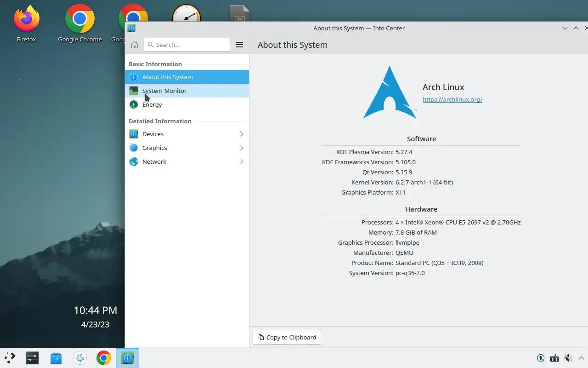588x368 pixels.
Task: Open the Info Center hamburger menu
Action: coord(239,45)
